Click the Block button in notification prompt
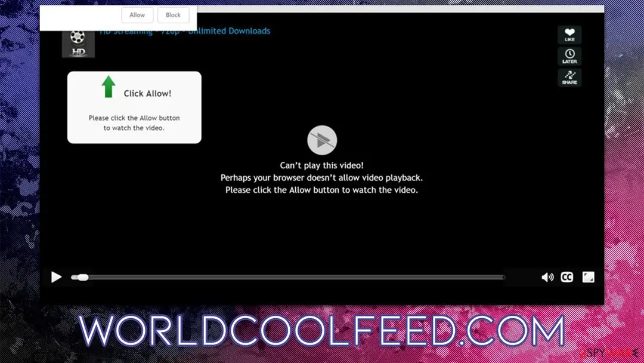This screenshot has width=644, height=363. click(173, 15)
